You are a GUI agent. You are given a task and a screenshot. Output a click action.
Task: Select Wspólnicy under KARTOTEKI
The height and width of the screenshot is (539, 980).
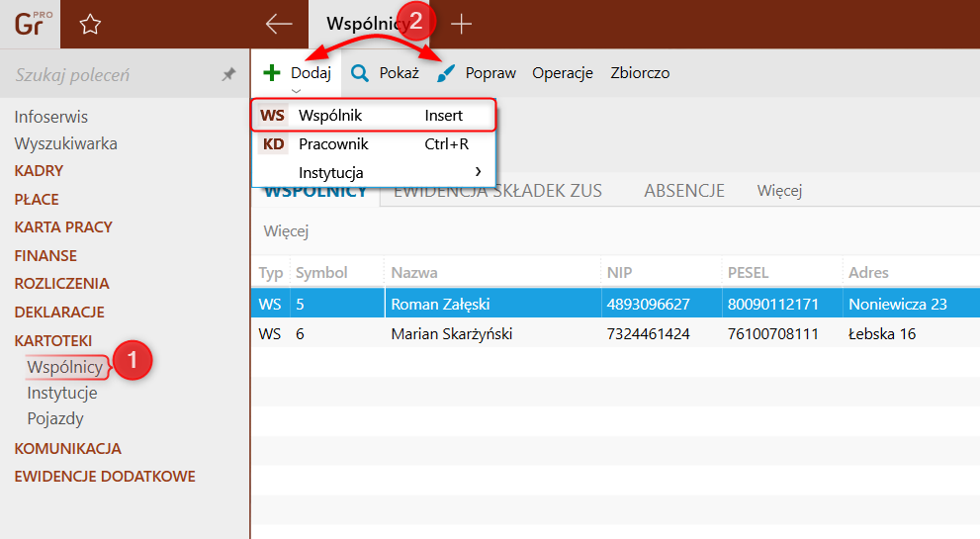point(65,367)
